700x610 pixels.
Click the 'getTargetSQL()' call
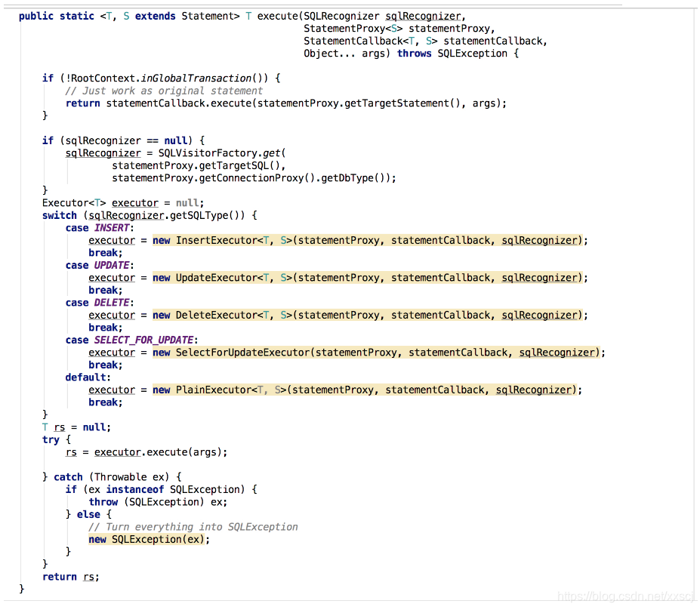click(x=239, y=166)
